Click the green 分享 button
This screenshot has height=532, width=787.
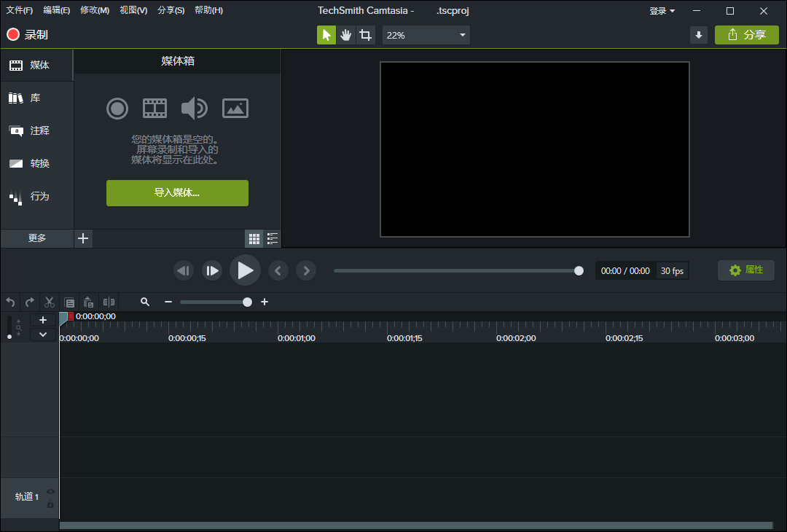point(746,34)
